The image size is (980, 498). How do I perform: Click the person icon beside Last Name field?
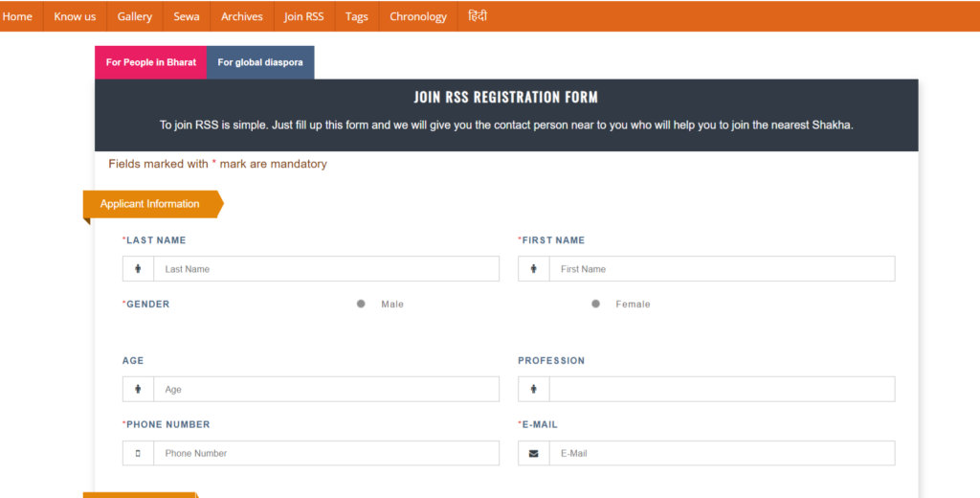coord(138,269)
